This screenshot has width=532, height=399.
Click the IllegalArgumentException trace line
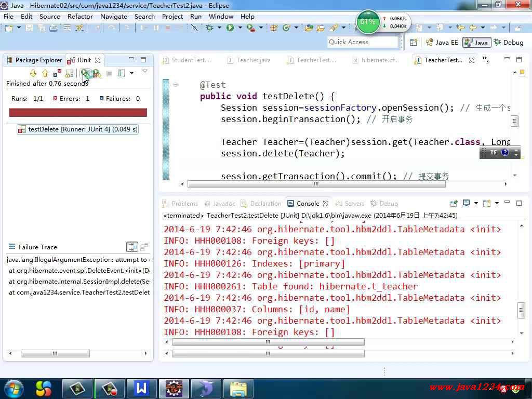coord(78,260)
